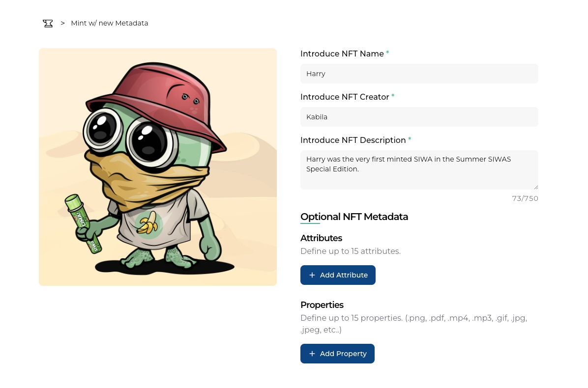588x388 pixels.
Task: Click the Harry frog NFT image
Action: pos(158,167)
